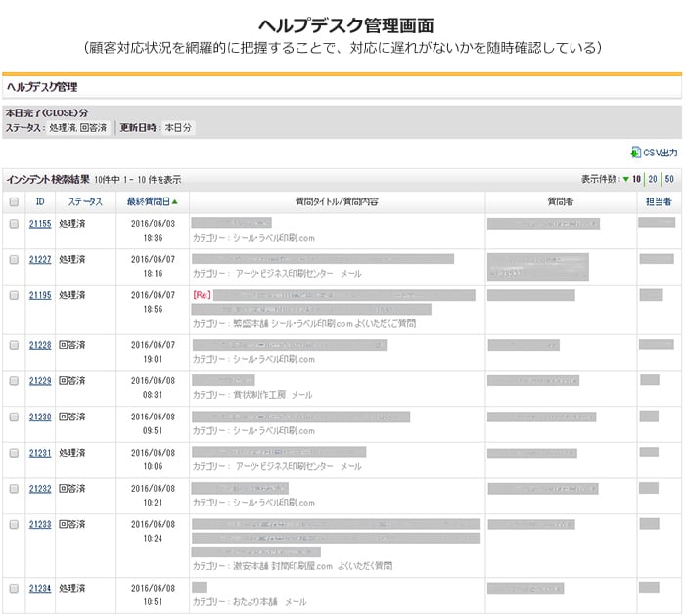Enable the checkbox for incident 21232
685x616 pixels.
click(x=14, y=489)
